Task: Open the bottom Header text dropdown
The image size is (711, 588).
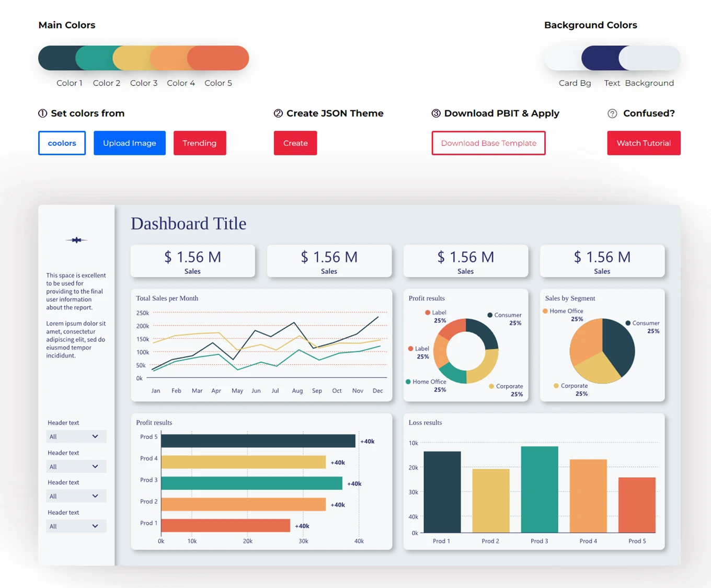Action: [x=76, y=526]
